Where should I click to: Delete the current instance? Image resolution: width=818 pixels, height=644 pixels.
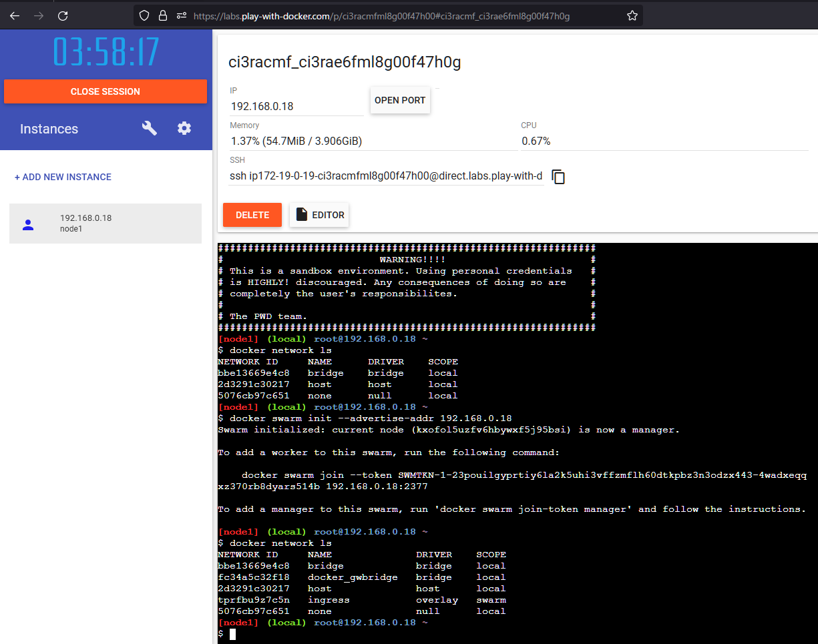[x=252, y=215]
